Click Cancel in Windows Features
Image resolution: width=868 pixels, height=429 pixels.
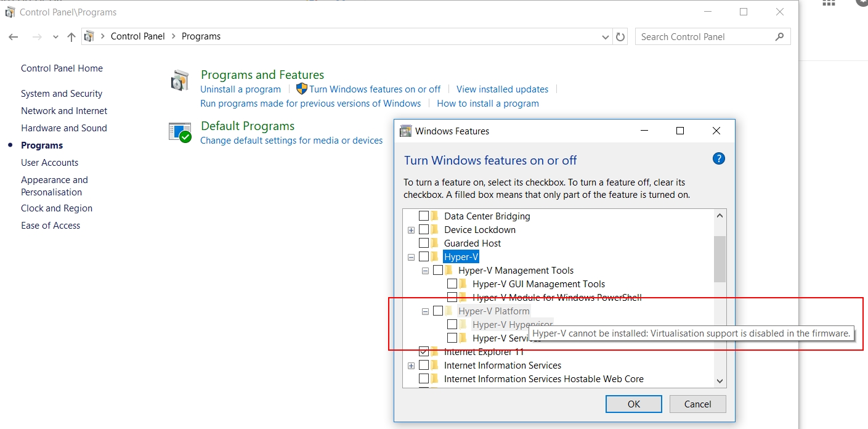pos(698,404)
